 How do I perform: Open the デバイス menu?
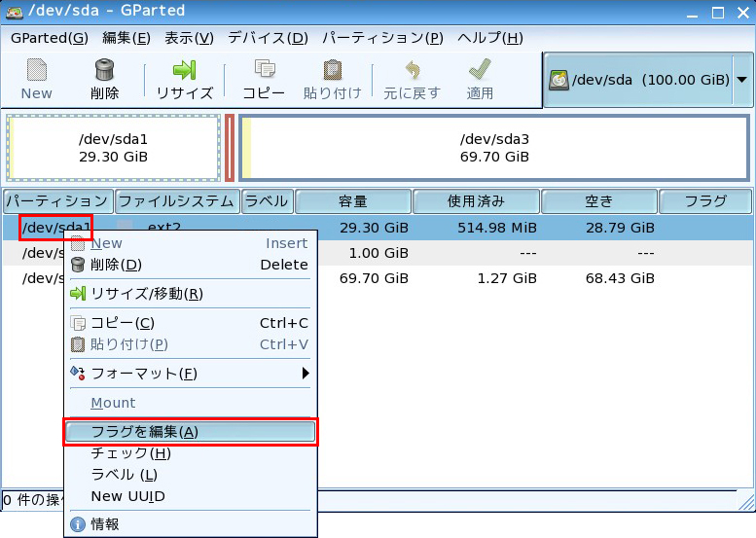[268, 38]
